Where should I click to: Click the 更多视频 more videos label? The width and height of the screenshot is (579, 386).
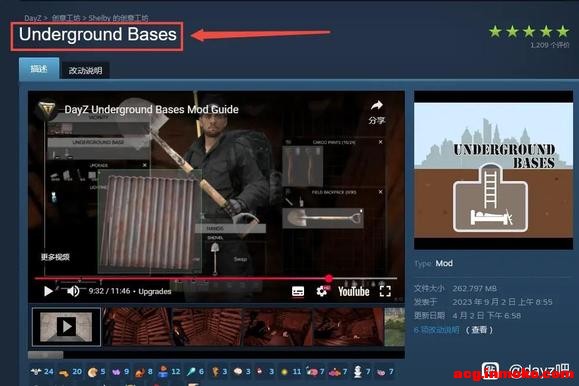(x=55, y=257)
